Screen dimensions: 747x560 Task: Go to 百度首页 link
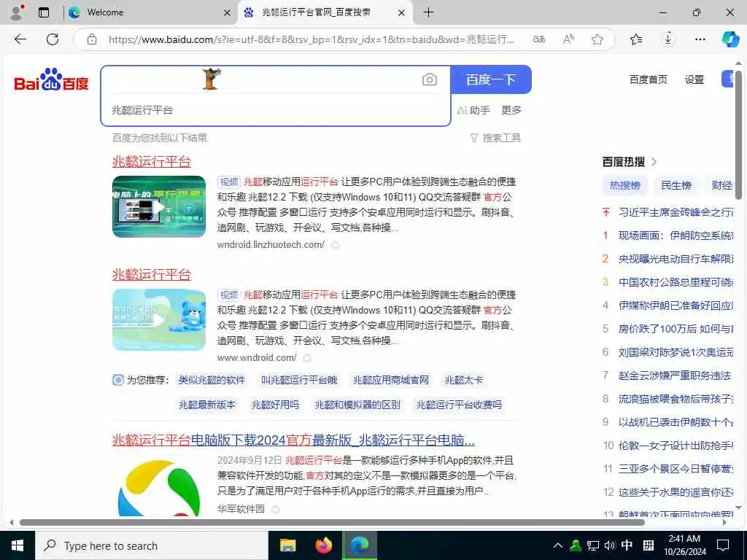pos(649,79)
